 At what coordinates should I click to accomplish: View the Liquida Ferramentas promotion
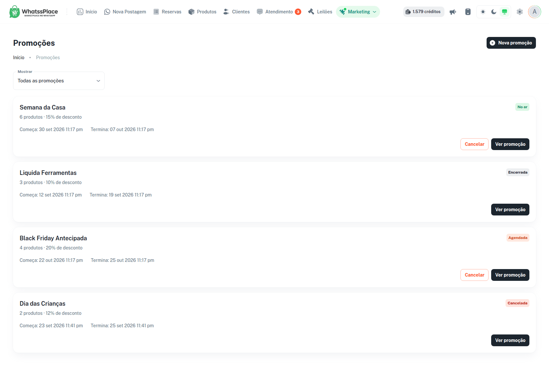510,210
